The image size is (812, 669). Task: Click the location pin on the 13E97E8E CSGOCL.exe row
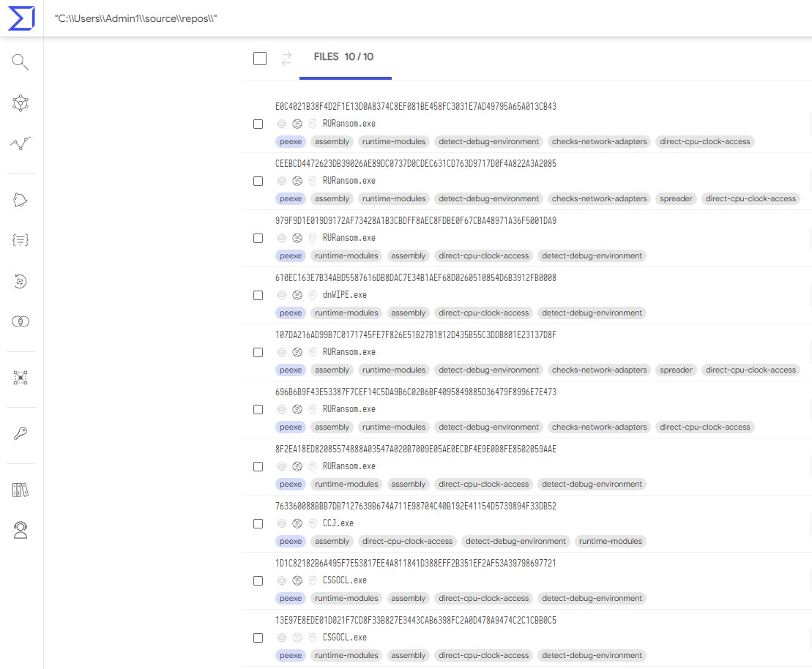pyautogui.click(x=312, y=638)
